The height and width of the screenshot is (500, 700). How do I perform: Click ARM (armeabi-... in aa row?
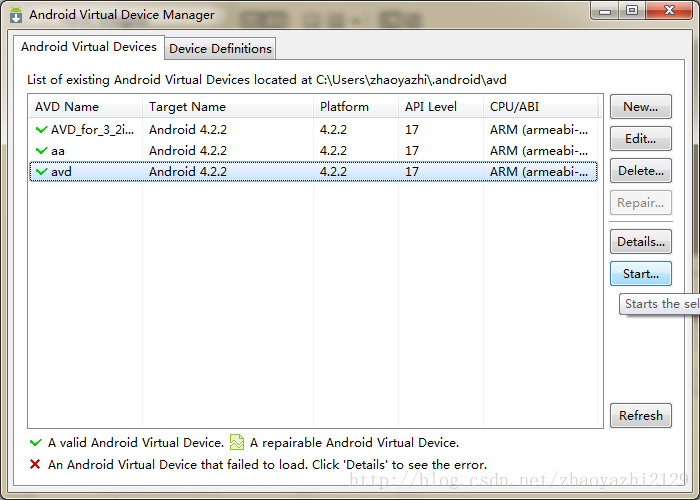click(x=539, y=150)
